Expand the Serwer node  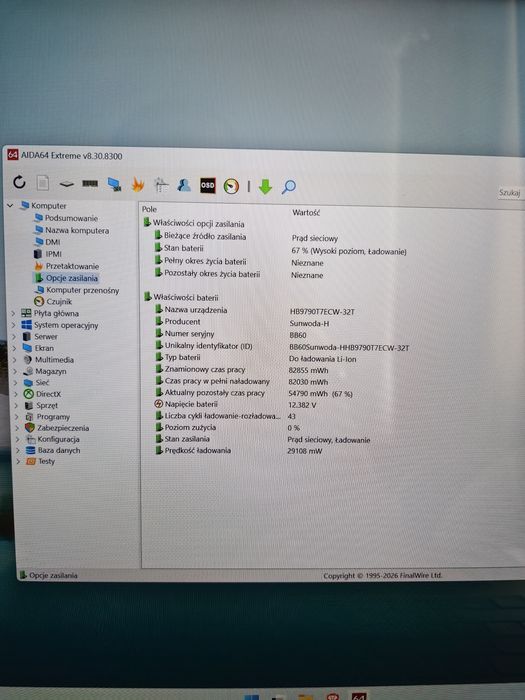pos(14,337)
